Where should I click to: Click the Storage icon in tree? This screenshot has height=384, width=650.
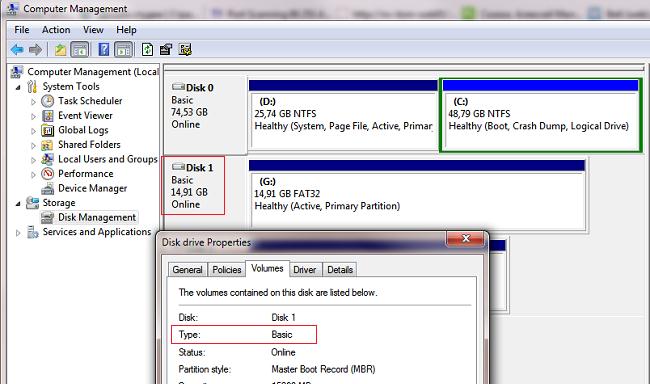coord(32,203)
